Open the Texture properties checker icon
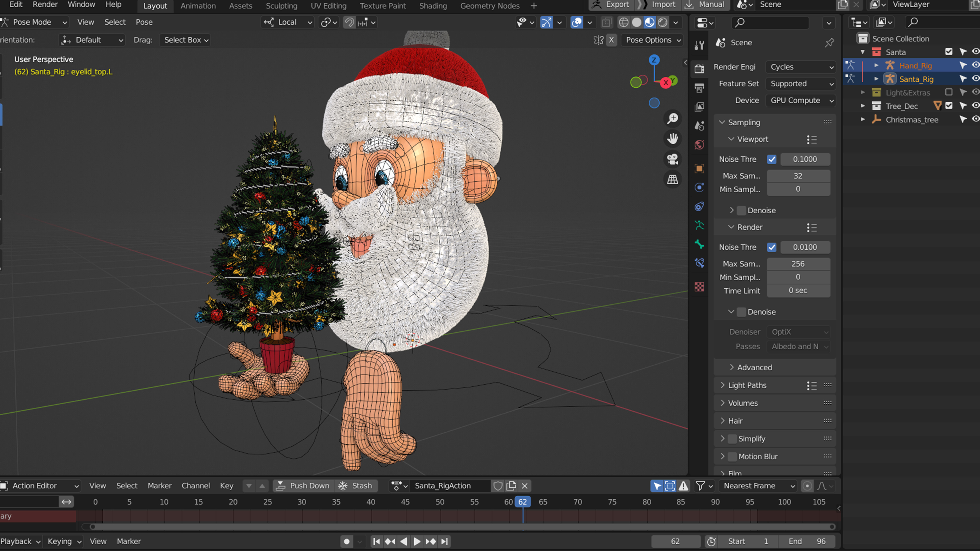The width and height of the screenshot is (980, 551). (x=699, y=287)
